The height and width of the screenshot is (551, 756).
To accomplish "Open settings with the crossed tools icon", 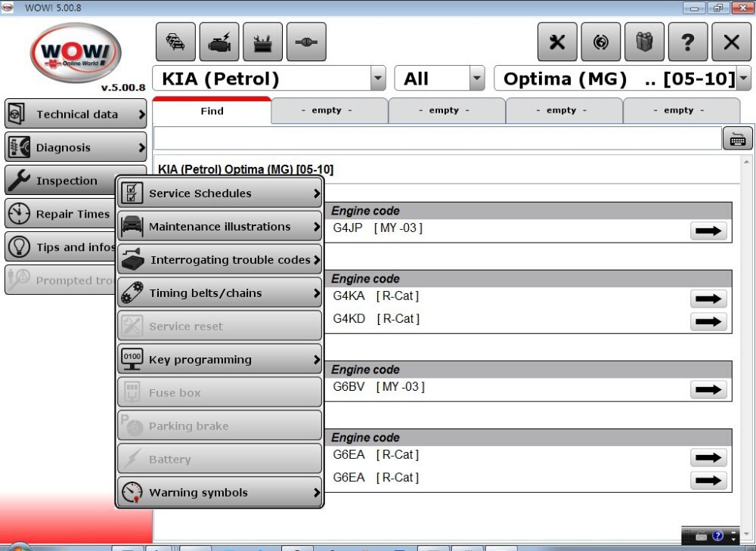I will (x=557, y=42).
